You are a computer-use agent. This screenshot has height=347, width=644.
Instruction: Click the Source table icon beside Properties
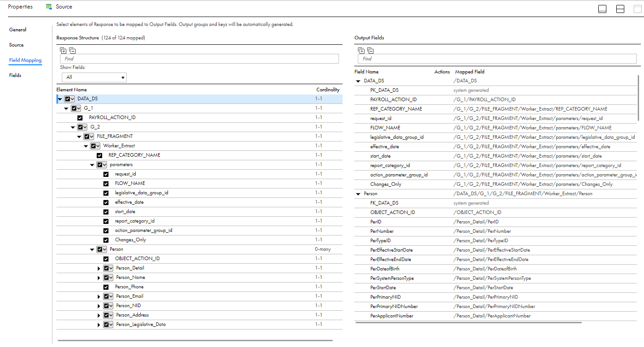coord(49,7)
